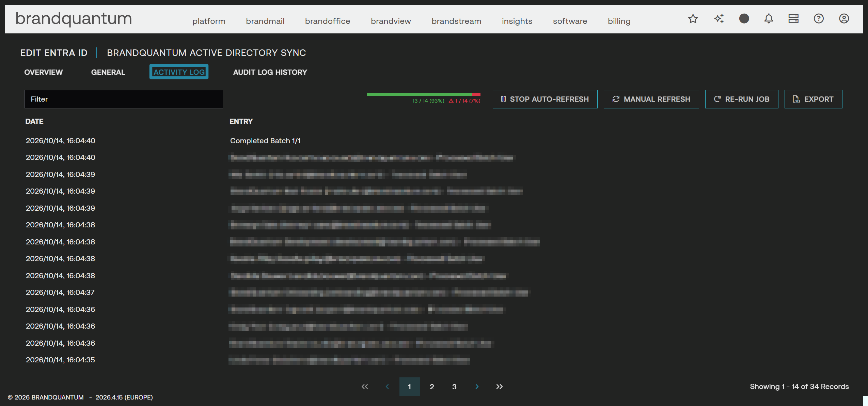Open the insights menu
Viewport: 868px width, 406px height.
(517, 21)
